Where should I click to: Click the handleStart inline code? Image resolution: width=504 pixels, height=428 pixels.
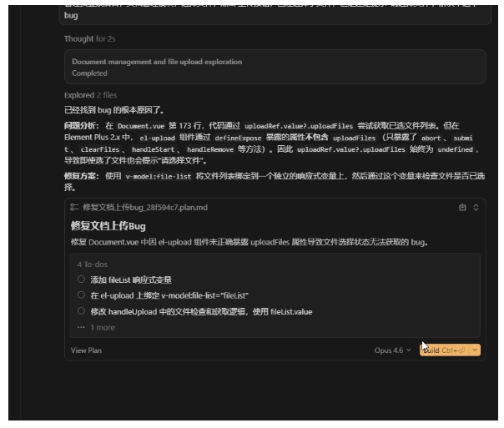153,149
